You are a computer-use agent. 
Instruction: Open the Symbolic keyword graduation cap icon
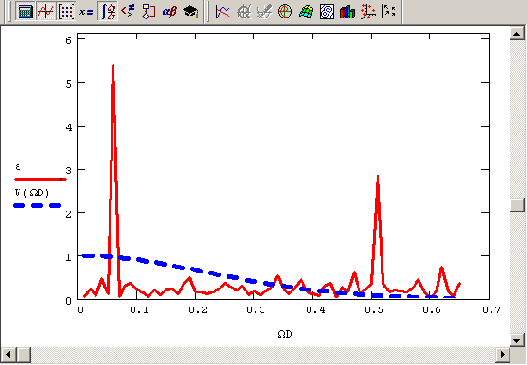(x=191, y=12)
